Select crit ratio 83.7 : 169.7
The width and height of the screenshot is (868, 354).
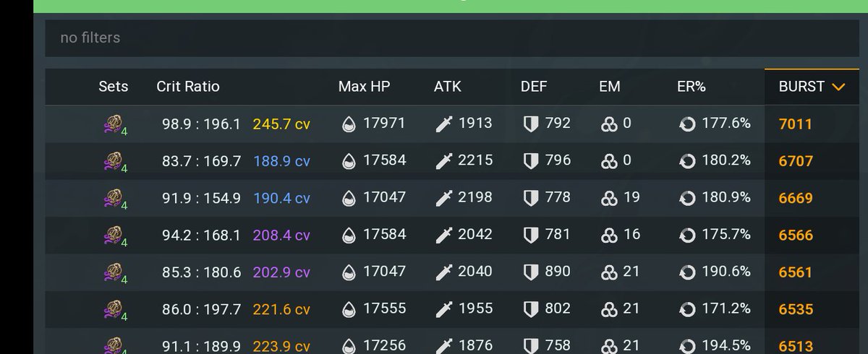point(201,161)
